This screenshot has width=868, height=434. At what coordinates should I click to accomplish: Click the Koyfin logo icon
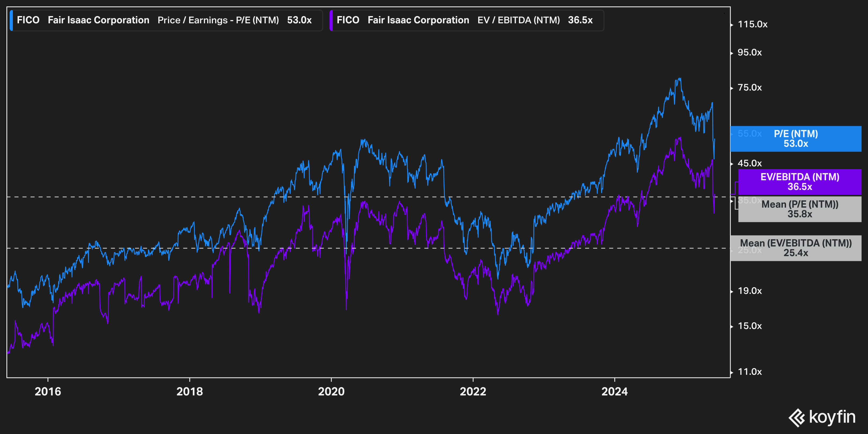pyautogui.click(x=797, y=417)
